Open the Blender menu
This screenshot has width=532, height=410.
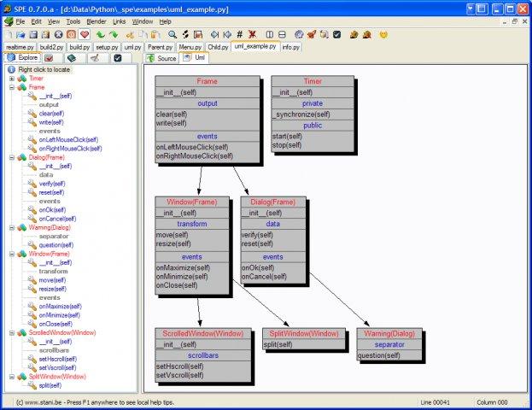coord(97,20)
